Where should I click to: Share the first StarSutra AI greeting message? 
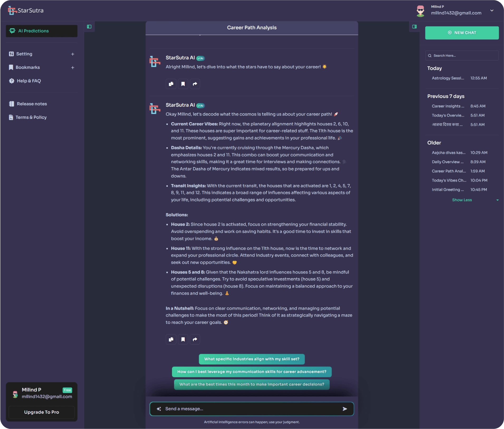195,84
